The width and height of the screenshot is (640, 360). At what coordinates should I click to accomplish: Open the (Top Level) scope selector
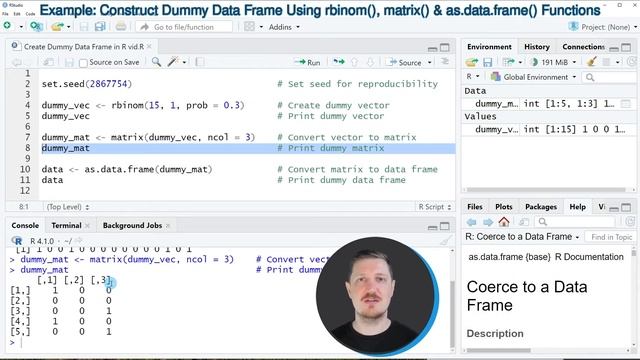click(x=68, y=207)
